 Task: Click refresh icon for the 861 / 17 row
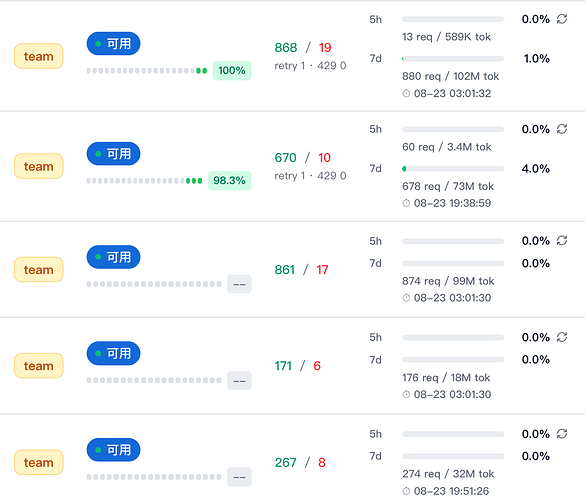tap(562, 240)
